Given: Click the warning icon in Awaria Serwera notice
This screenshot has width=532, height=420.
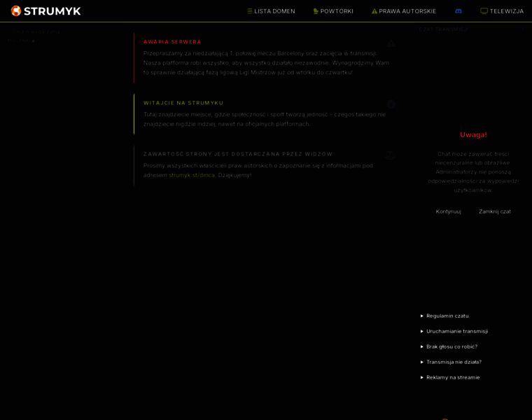Looking at the screenshot, I should [391, 43].
